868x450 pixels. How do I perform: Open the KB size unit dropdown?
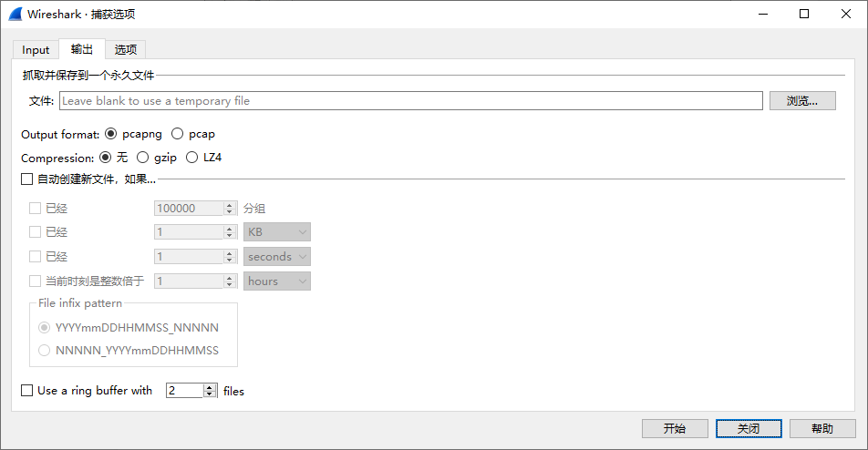[x=277, y=232]
